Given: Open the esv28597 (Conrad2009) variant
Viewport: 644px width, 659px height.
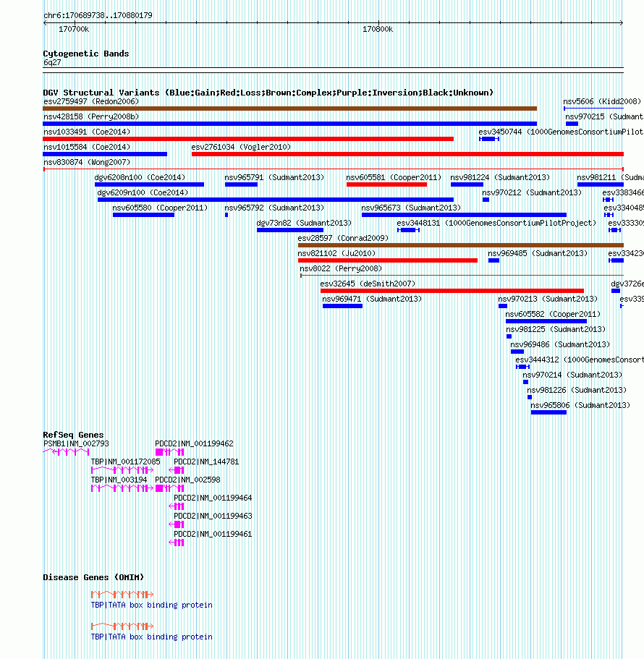Looking at the screenshot, I should tap(461, 245).
